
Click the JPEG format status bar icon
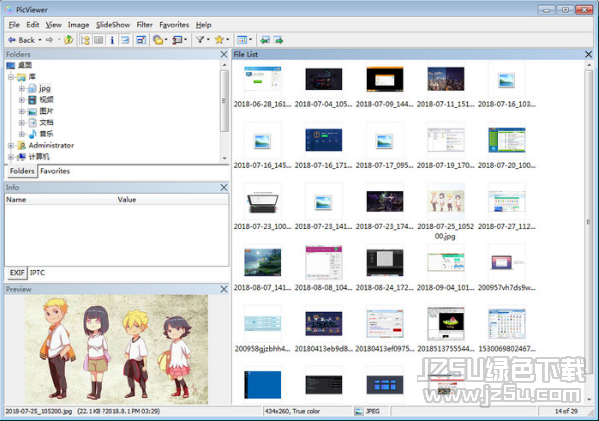pyautogui.click(x=359, y=411)
